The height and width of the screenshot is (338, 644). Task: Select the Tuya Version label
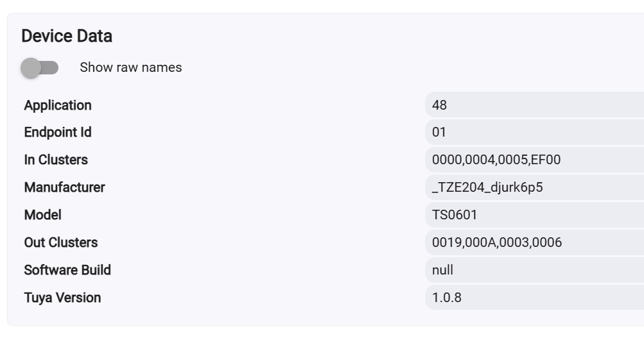62,298
